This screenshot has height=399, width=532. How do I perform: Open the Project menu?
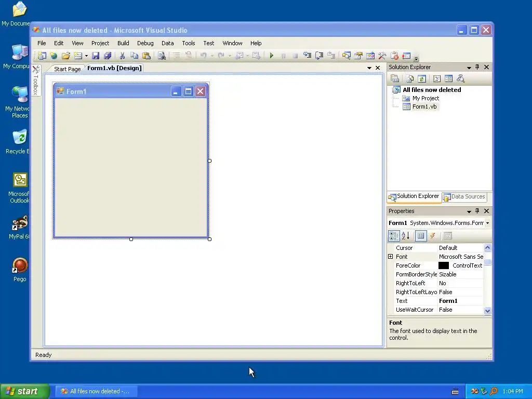pos(100,43)
